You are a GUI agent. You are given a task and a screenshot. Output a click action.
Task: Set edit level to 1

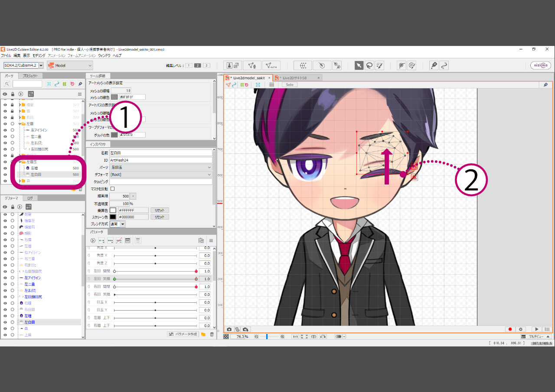point(189,65)
